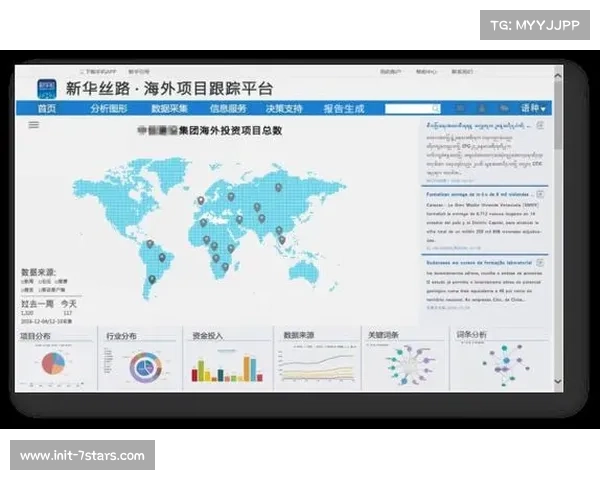The height and width of the screenshot is (480, 600).
Task: Click the map pin in Siberia, Russia
Action: point(278,188)
